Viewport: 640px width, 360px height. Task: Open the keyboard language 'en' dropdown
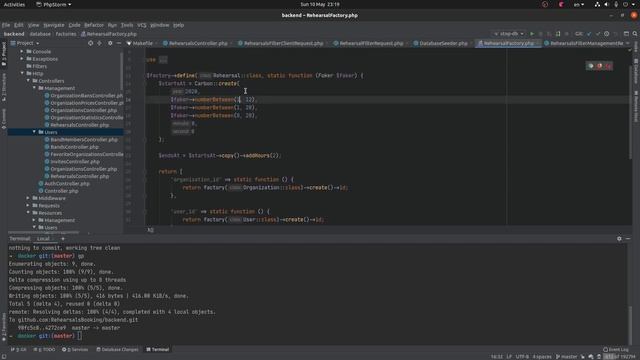[579, 4]
